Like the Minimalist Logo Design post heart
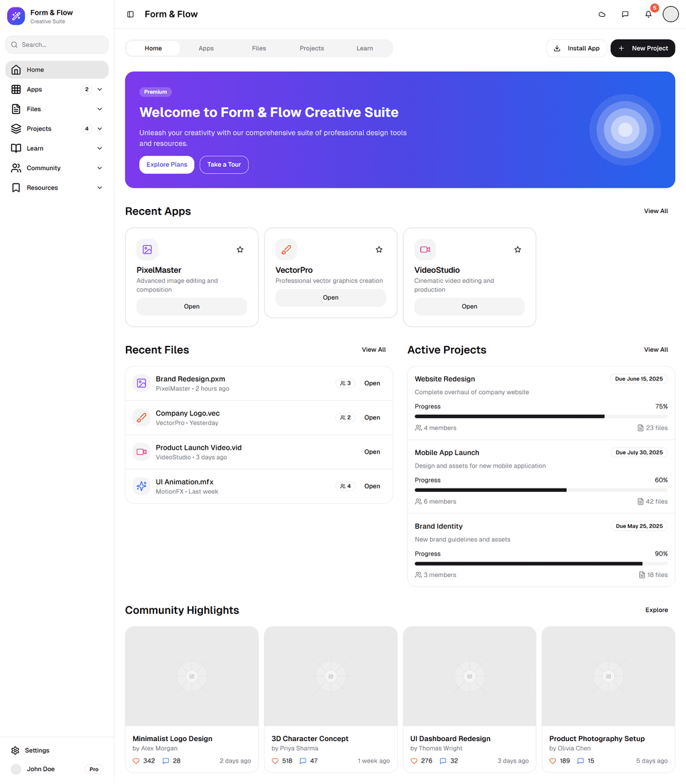The width and height of the screenshot is (686, 784). point(136,761)
